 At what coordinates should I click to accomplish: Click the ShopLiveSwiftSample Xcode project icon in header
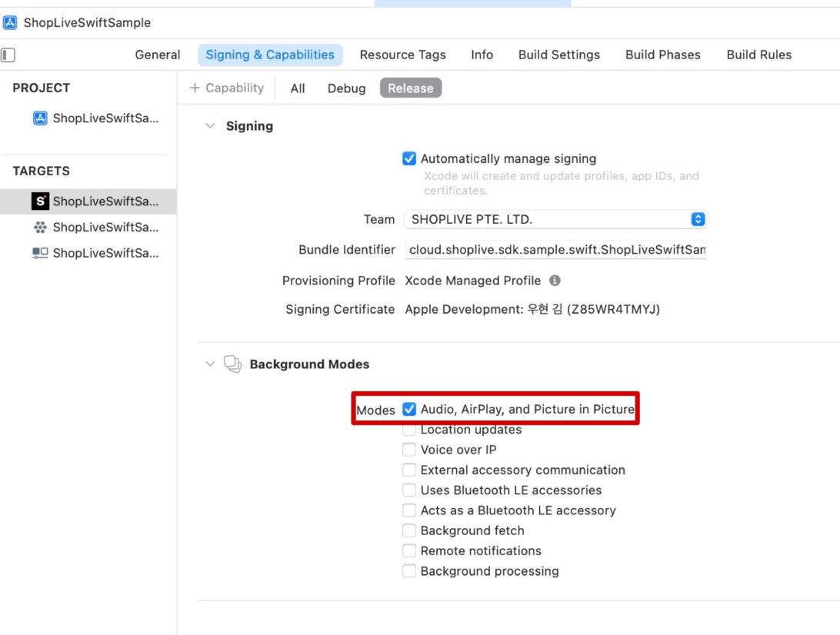pos(10,22)
